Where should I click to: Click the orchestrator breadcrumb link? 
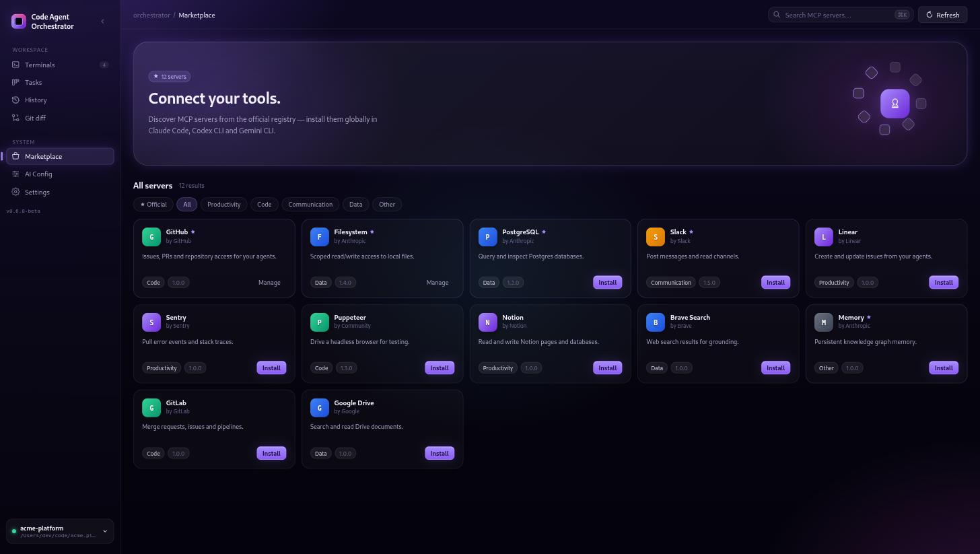click(x=151, y=15)
